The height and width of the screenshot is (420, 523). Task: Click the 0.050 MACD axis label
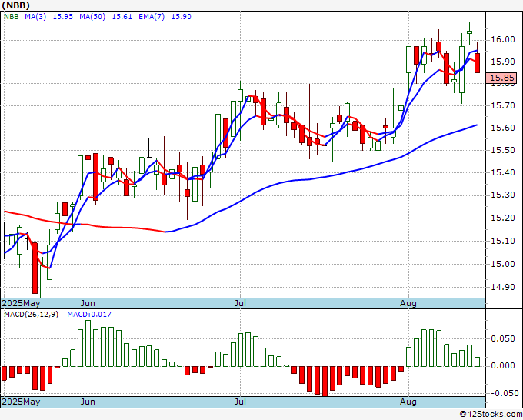point(503,339)
